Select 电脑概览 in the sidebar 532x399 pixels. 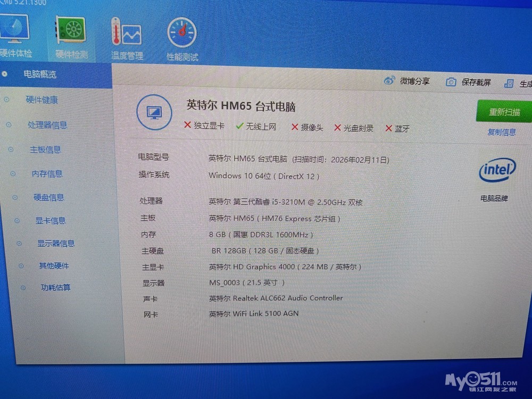40,74
